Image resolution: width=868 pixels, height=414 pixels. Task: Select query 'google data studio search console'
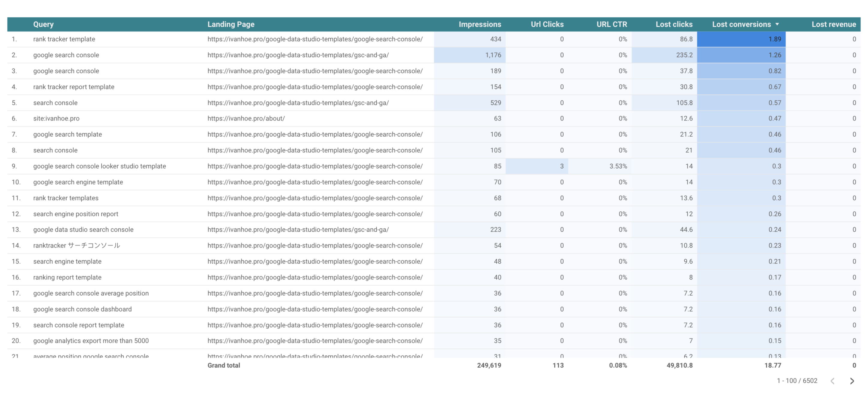[83, 230]
